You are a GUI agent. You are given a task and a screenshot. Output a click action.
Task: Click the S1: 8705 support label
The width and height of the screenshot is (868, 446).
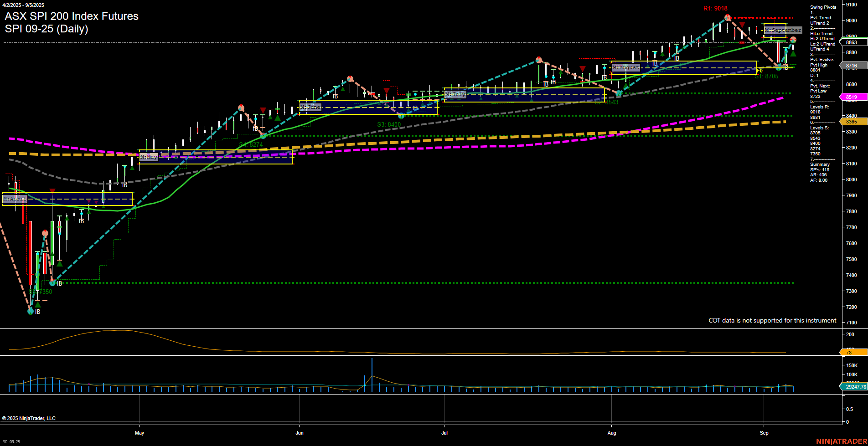[x=767, y=76]
